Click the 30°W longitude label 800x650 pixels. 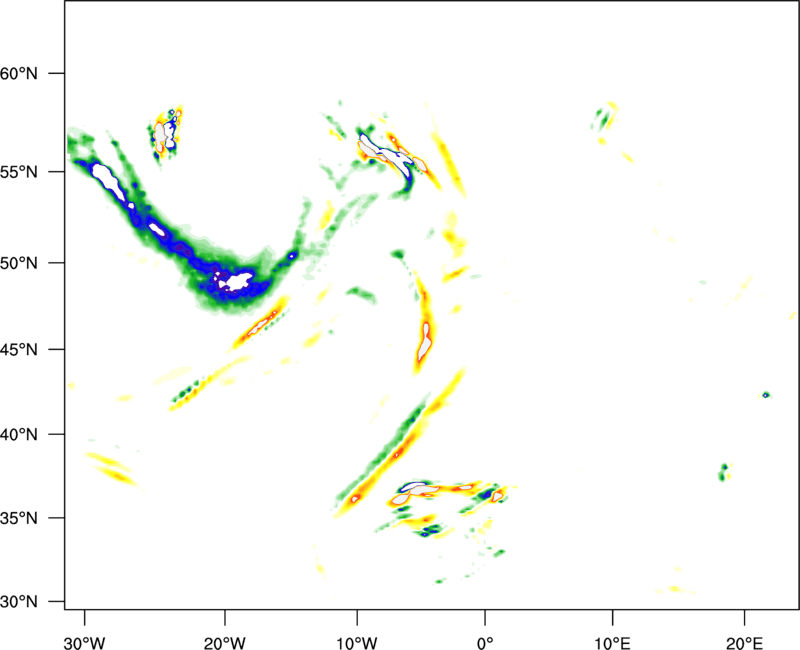pyautogui.click(x=84, y=643)
